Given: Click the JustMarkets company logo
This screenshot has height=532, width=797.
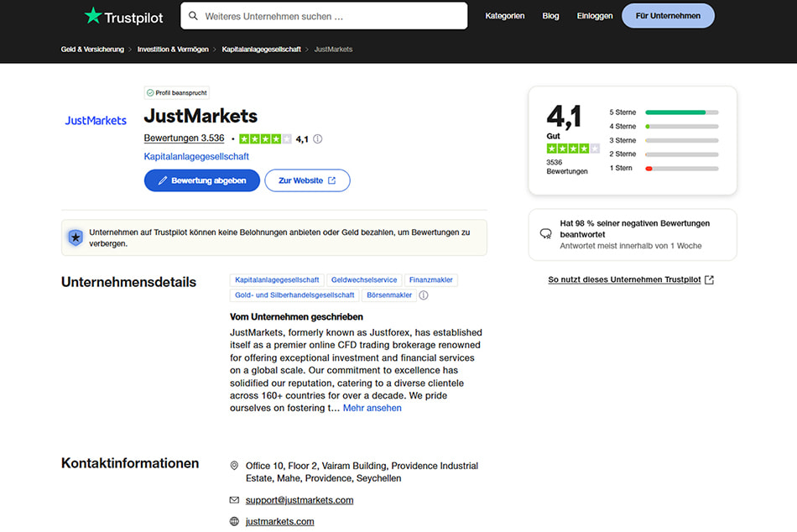Looking at the screenshot, I should [96, 121].
